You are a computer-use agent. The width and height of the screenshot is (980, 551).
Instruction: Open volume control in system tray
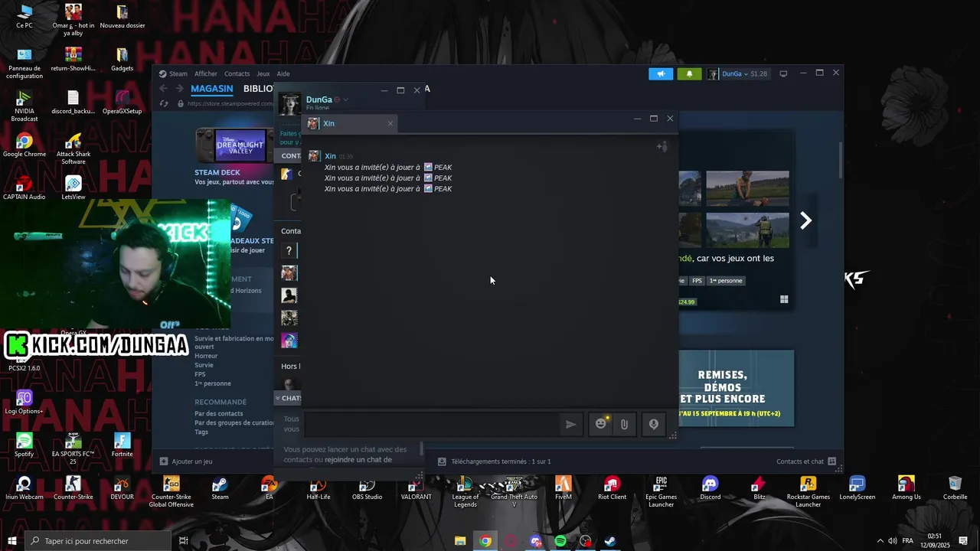(x=892, y=541)
